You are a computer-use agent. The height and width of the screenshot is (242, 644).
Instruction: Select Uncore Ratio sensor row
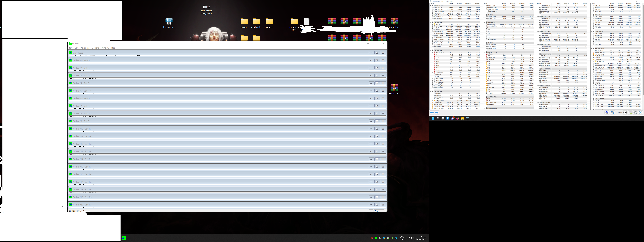click(456, 47)
